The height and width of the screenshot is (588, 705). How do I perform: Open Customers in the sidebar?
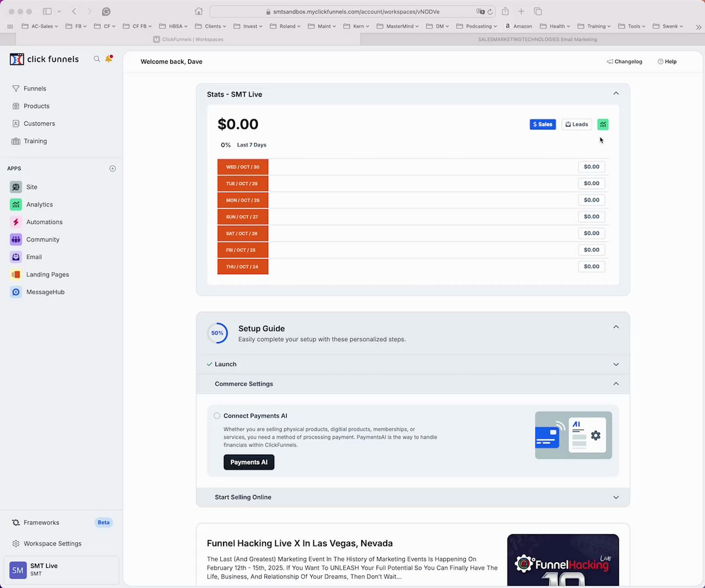tap(39, 123)
